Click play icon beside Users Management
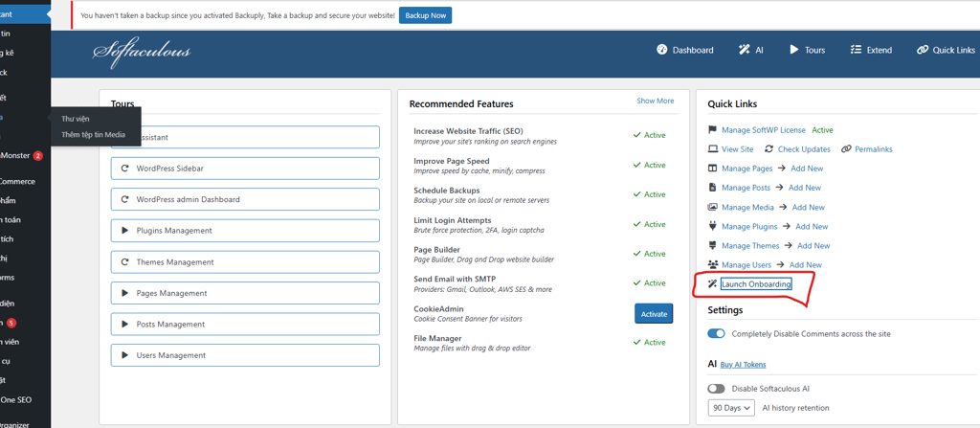This screenshot has width=980, height=428. 124,355
